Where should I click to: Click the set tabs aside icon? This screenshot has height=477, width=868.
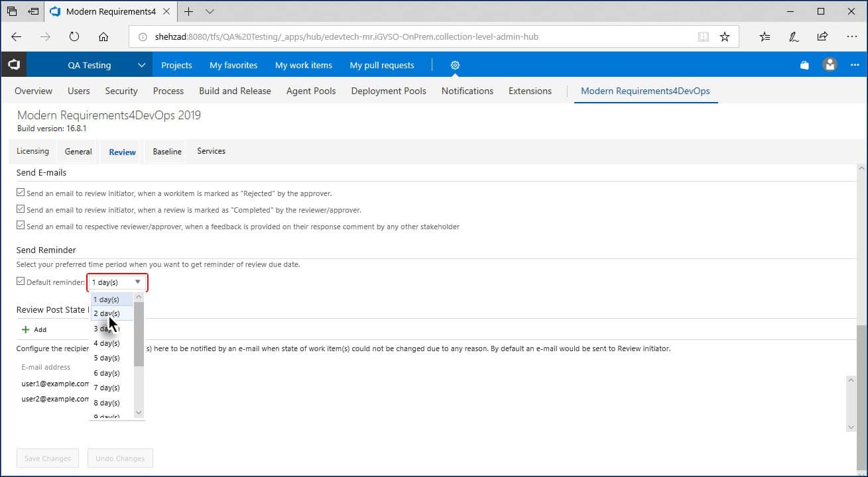(x=33, y=11)
